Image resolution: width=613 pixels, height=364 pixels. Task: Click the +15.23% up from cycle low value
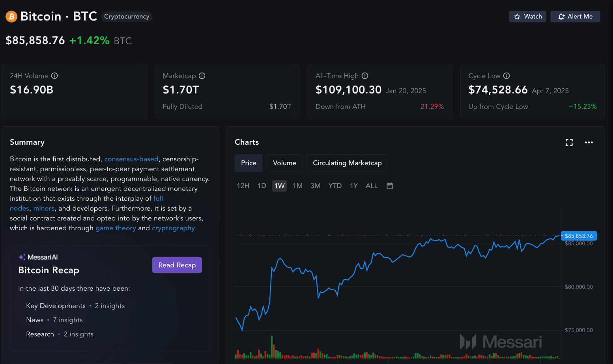tap(583, 106)
